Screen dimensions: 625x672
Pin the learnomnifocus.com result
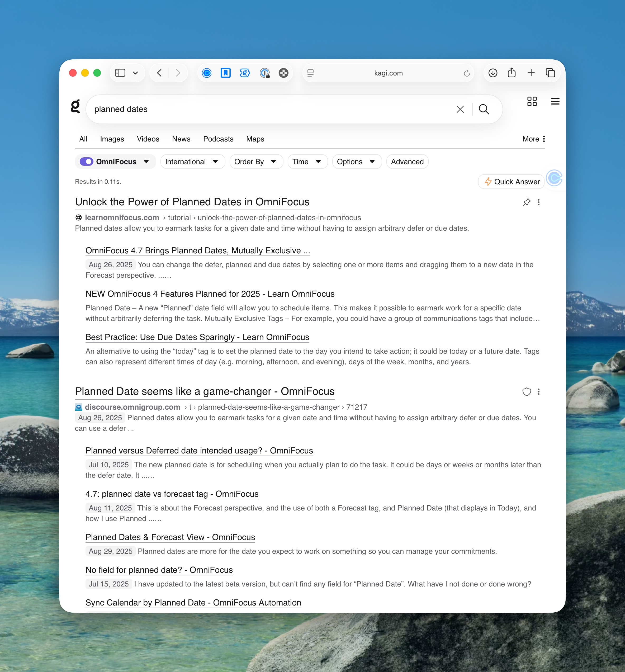(526, 202)
